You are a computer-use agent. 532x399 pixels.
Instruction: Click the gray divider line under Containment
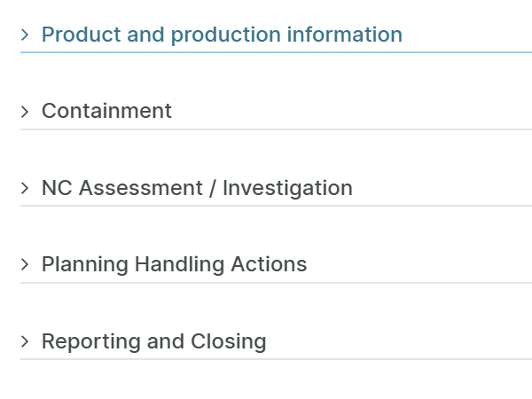[276, 129]
